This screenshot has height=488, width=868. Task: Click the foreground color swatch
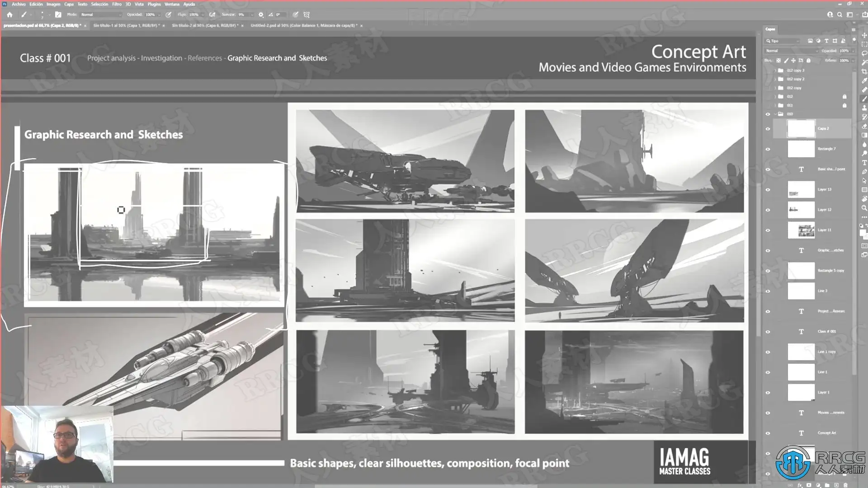tap(863, 232)
